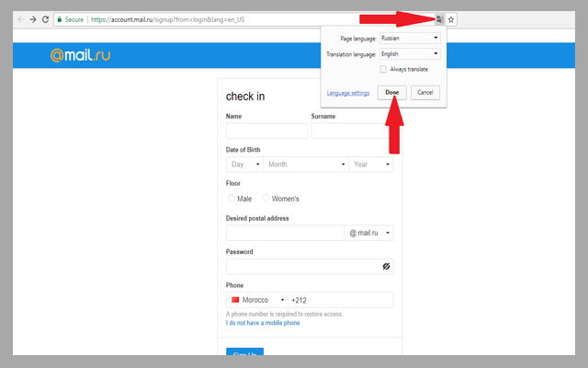Toggle password visibility eye icon

click(386, 266)
